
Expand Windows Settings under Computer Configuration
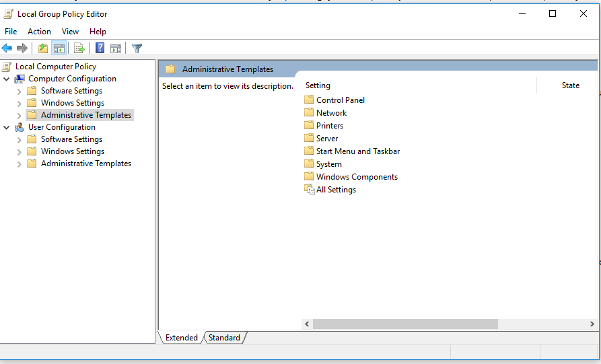(x=19, y=104)
